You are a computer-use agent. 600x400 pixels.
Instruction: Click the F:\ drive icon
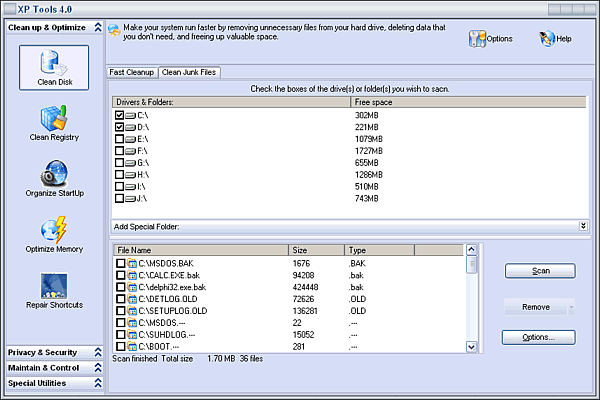pyautogui.click(x=130, y=151)
